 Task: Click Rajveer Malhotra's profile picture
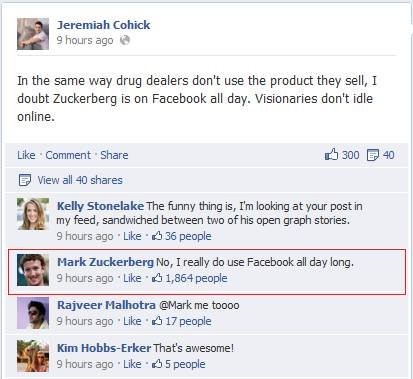[33, 313]
